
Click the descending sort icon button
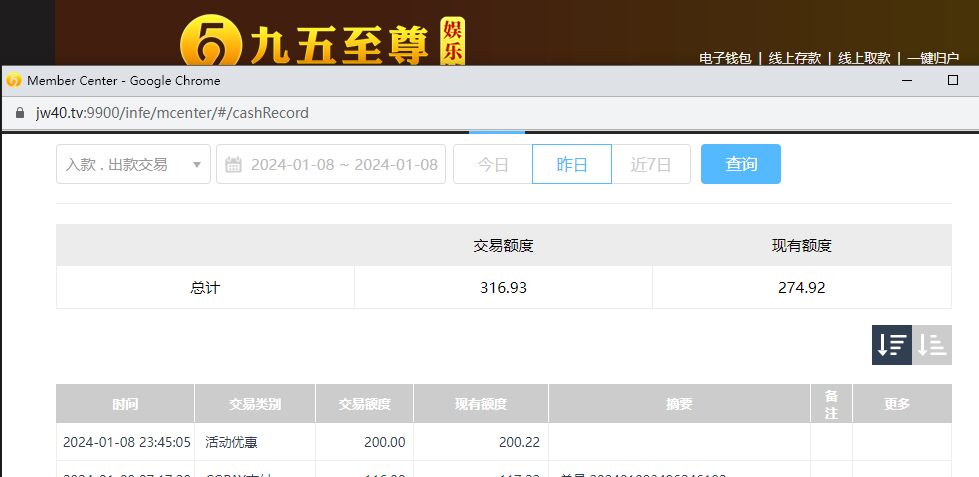point(892,345)
